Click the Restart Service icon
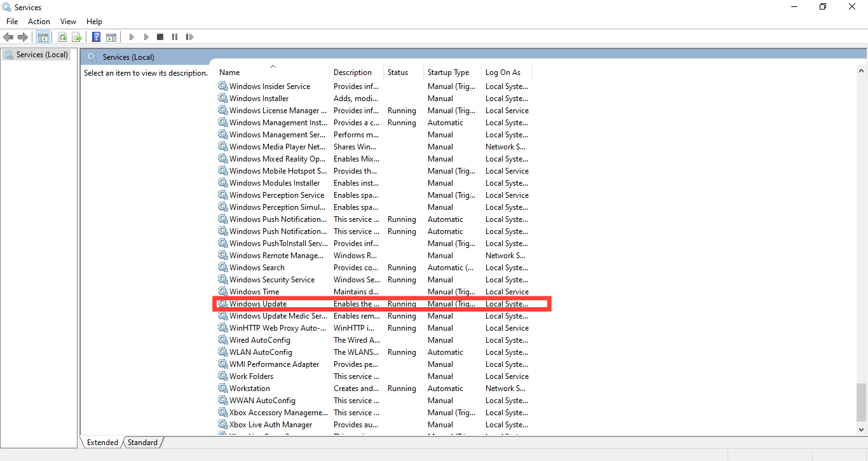Screen dimensions: 868x461 click(x=189, y=36)
